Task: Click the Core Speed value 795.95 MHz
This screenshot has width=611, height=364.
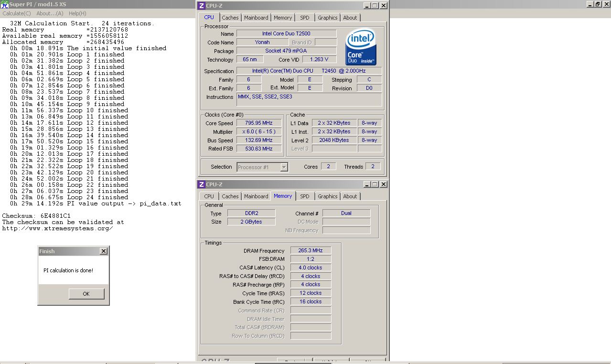Action: (x=258, y=123)
